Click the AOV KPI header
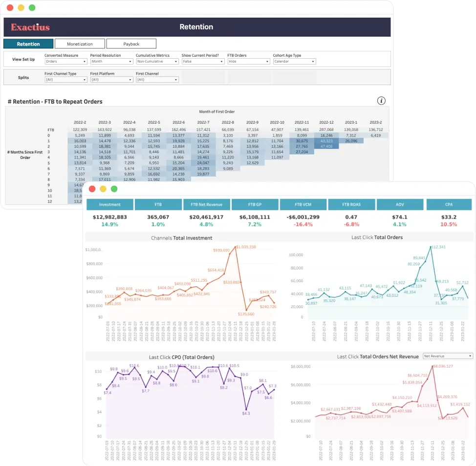 pyautogui.click(x=400, y=205)
